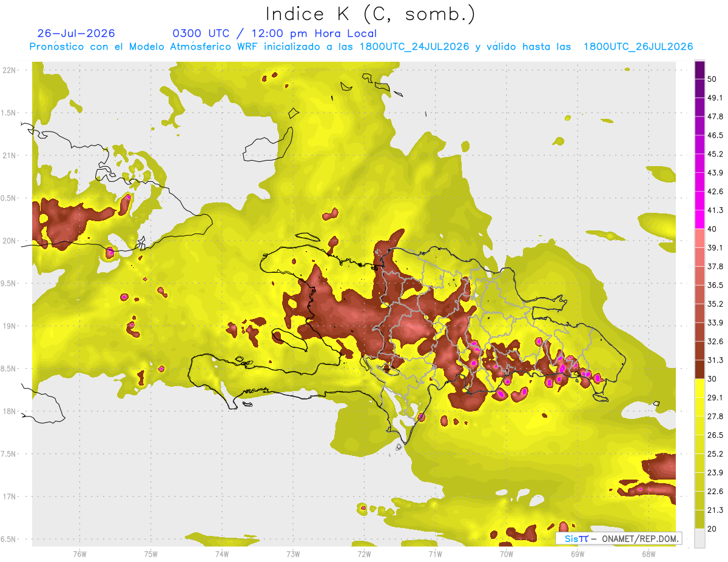The image size is (728, 562).
Task: Select the "26-Jul-2026" date text
Action: (x=76, y=33)
